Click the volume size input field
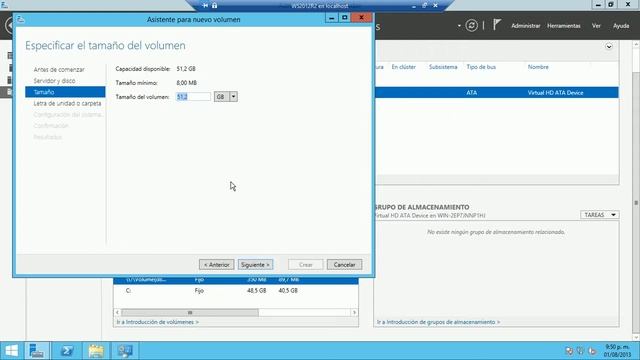 (x=193, y=97)
